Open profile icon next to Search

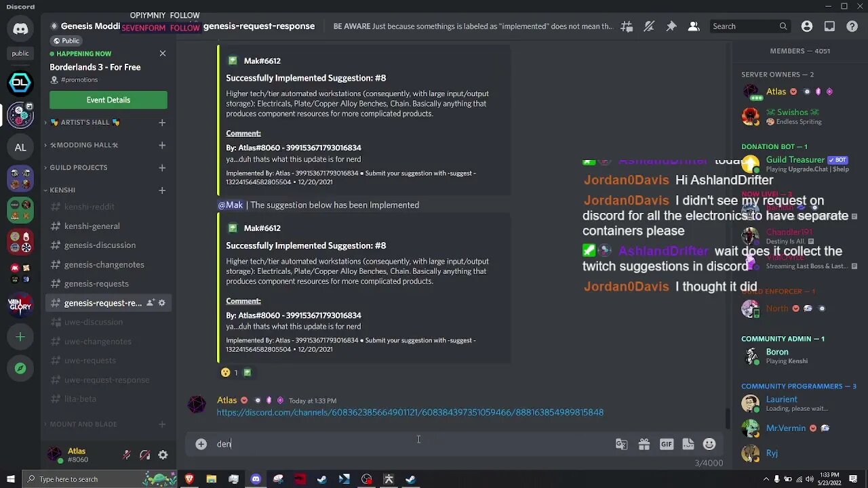(x=807, y=26)
